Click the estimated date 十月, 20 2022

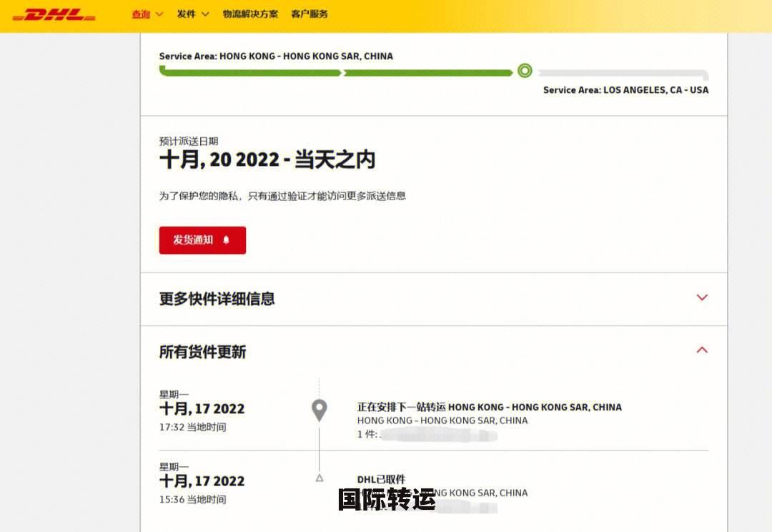(x=219, y=159)
